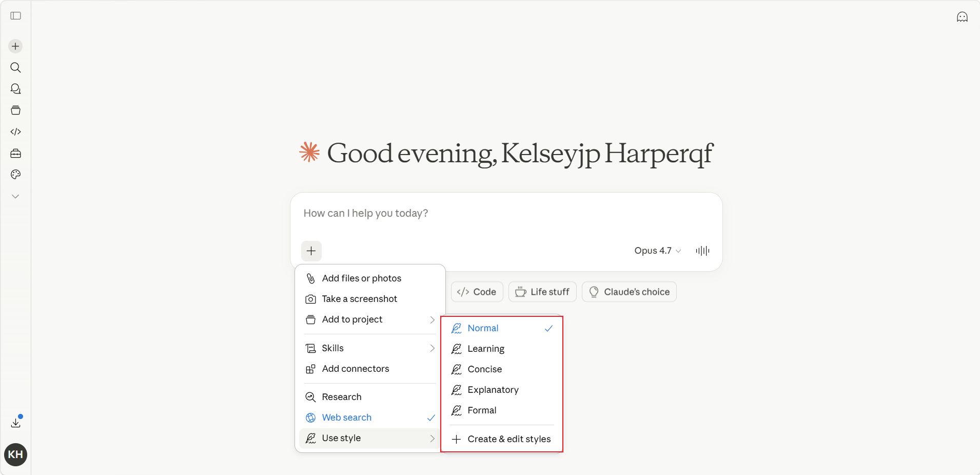Screen dimensions: 980x475
Task: Click the plus attachment button in composer
Action: tap(311, 251)
